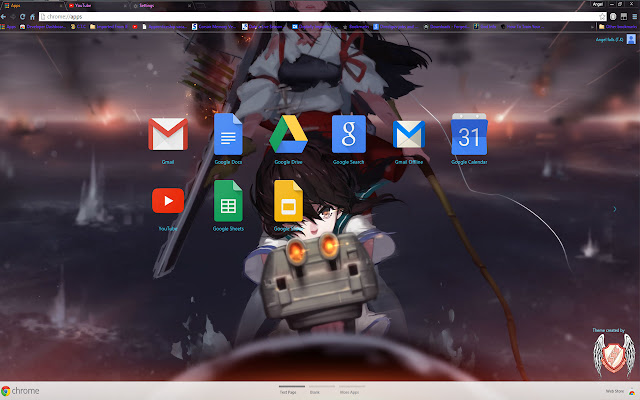Viewport: 640px width, 400px height.
Task: Open the Gmail app
Action: (x=167, y=134)
